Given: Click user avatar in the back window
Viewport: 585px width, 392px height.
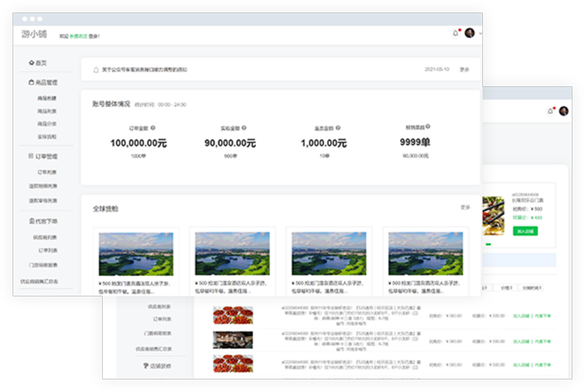Looking at the screenshot, I should [x=563, y=111].
